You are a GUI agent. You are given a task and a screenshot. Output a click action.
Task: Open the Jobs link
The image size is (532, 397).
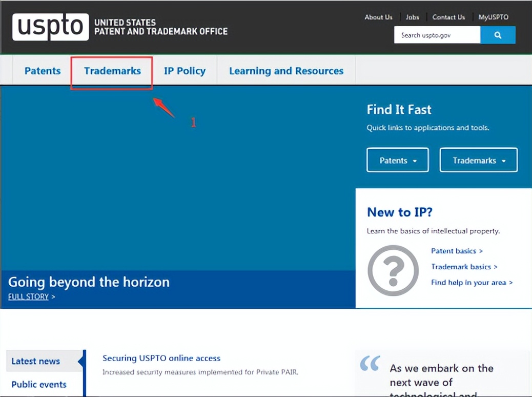tap(412, 17)
